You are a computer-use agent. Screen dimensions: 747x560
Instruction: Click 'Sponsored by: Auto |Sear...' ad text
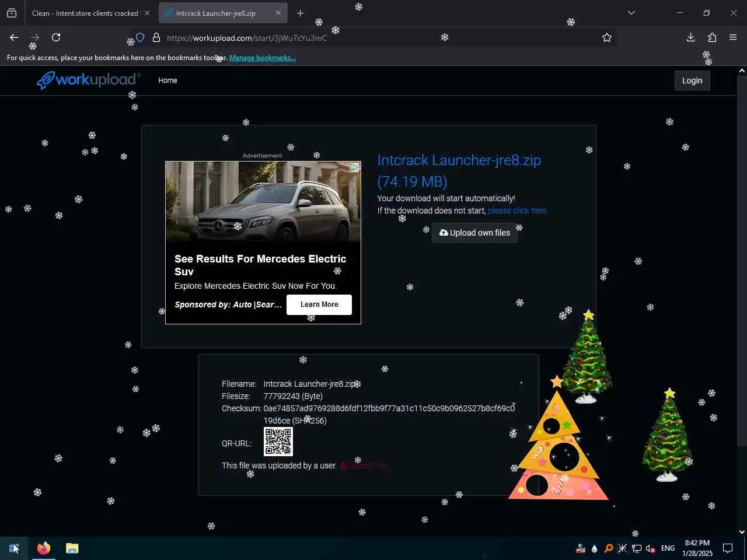[228, 304]
